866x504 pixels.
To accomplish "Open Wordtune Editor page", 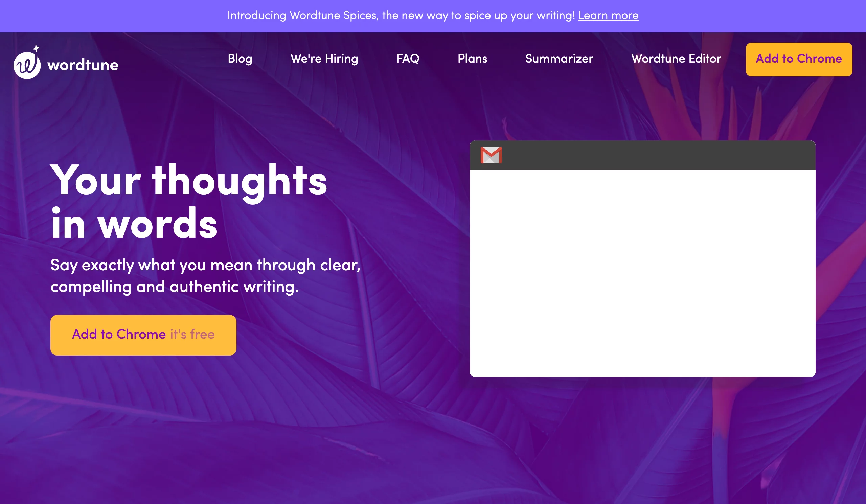I will point(676,60).
